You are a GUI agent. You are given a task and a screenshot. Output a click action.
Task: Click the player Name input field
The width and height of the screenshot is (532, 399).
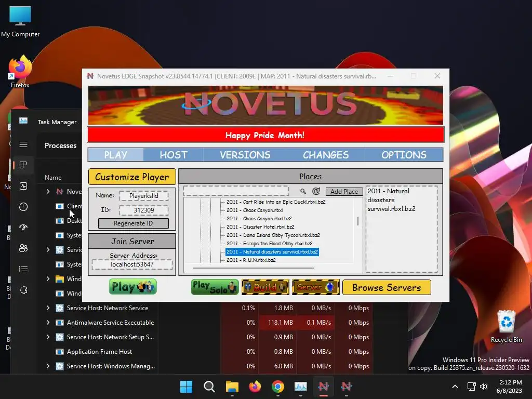pyautogui.click(x=144, y=196)
